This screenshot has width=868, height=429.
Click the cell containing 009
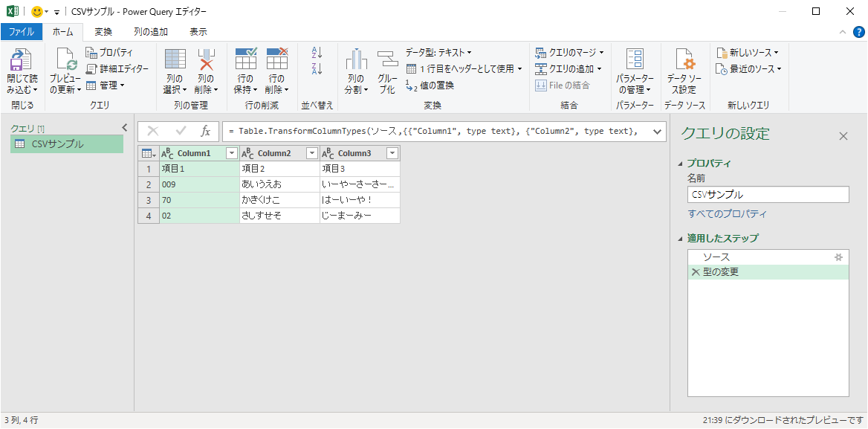(x=199, y=184)
